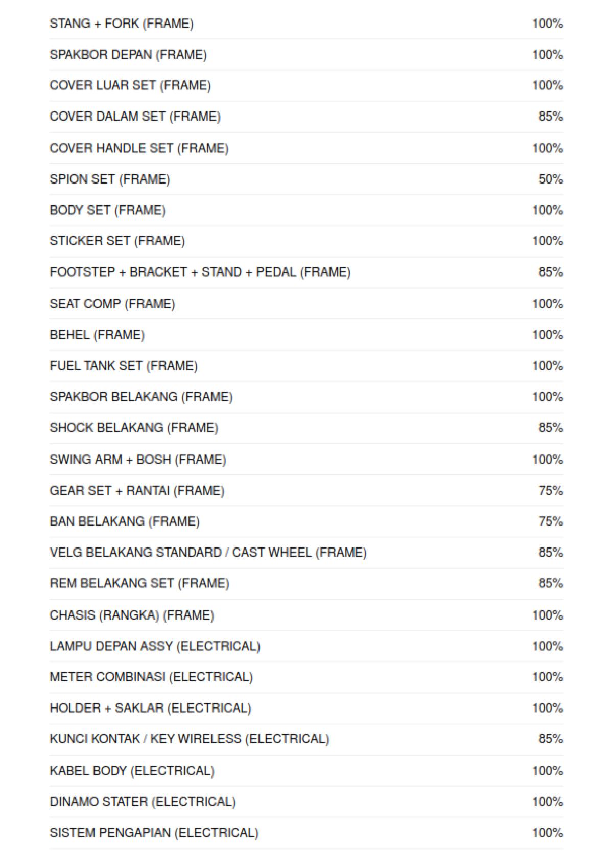Select the SHOCK BELAKANG (FRAME) item
Screen dimensions: 613x868
(133, 428)
